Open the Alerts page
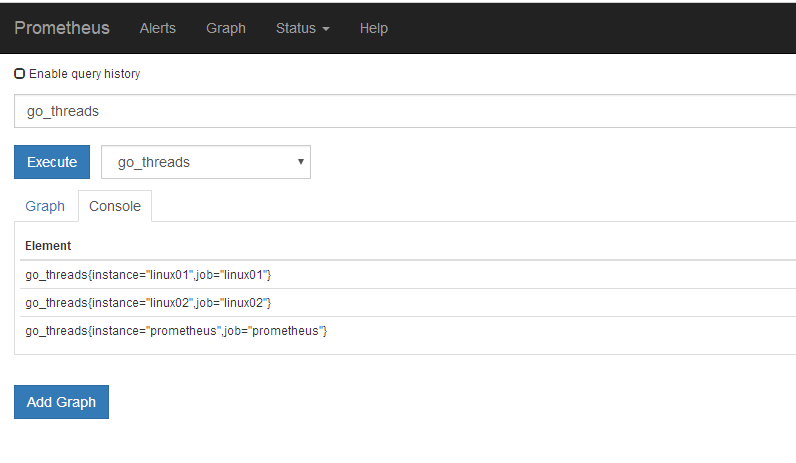796x463 pixels. tap(157, 28)
